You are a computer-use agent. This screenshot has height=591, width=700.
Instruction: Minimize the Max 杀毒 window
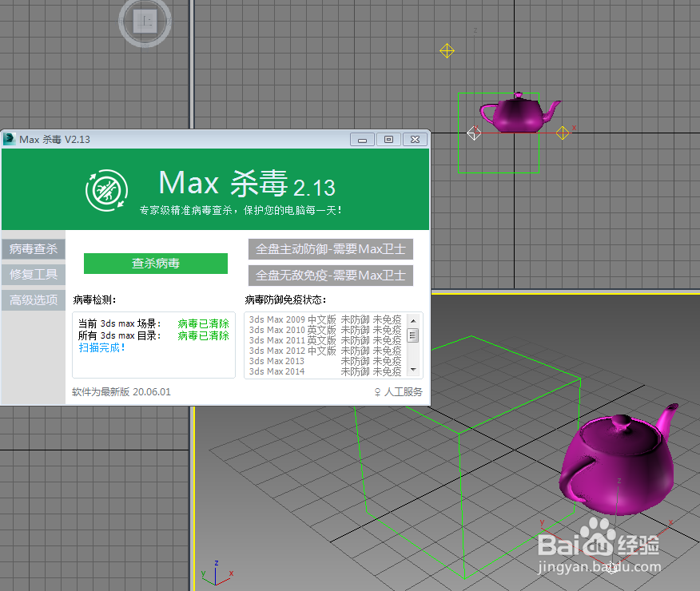(x=362, y=140)
